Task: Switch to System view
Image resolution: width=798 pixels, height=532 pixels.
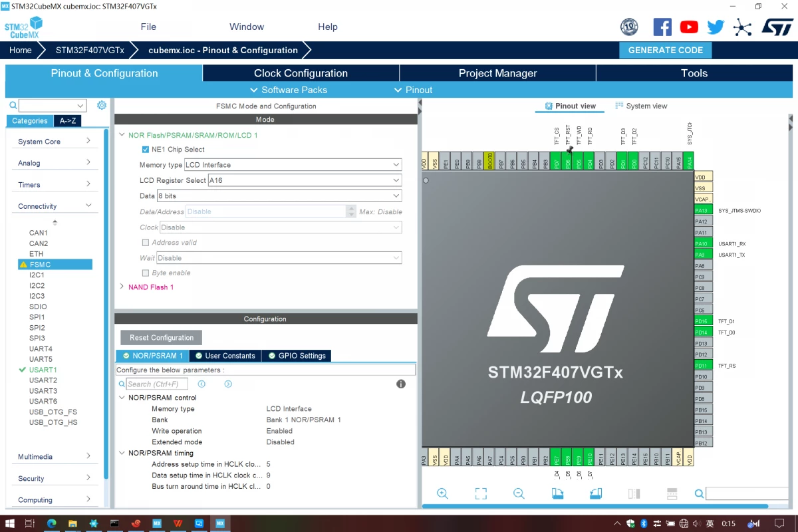Action: click(641, 106)
